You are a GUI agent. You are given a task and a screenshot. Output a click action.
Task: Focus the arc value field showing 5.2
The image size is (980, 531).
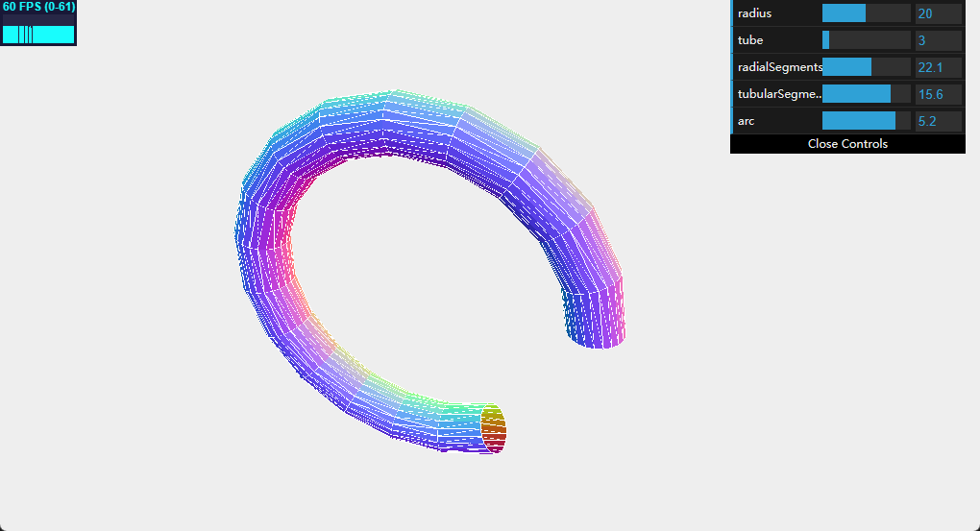(938, 121)
